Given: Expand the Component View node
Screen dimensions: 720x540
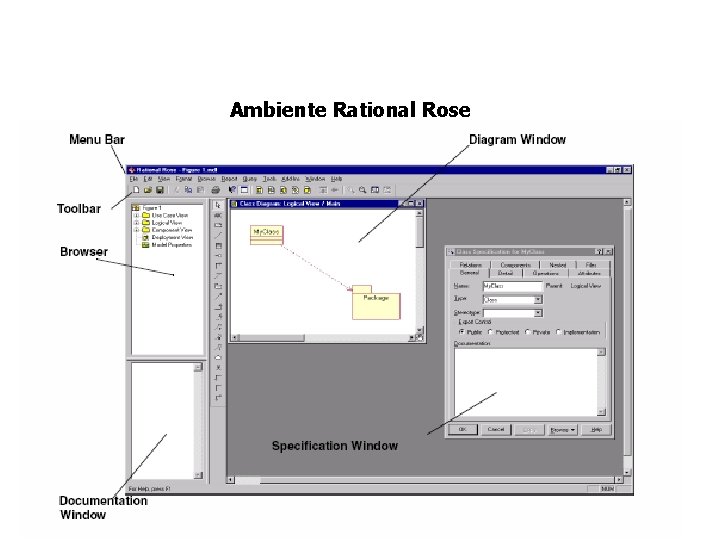Looking at the screenshot, I should (136, 230).
